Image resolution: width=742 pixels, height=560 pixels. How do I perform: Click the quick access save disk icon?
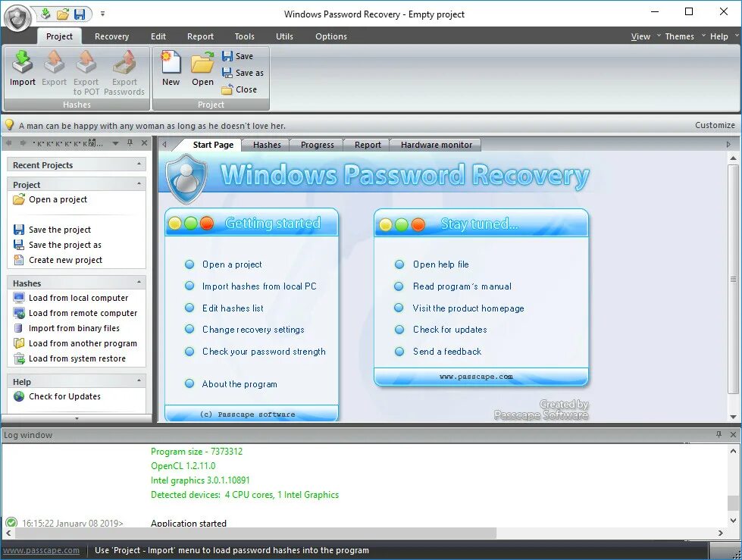tap(80, 14)
